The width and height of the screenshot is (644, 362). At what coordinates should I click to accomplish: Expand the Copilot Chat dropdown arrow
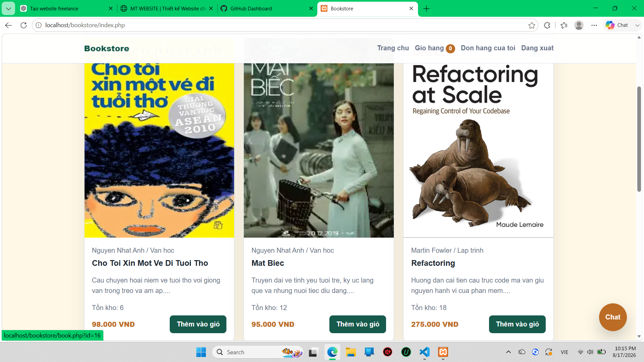(x=637, y=25)
